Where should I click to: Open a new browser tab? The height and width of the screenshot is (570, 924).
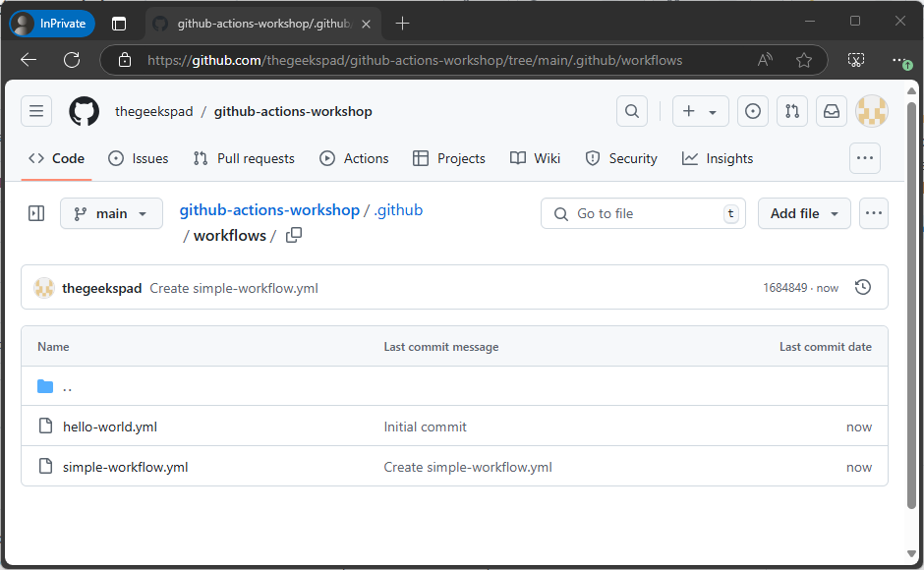402,23
